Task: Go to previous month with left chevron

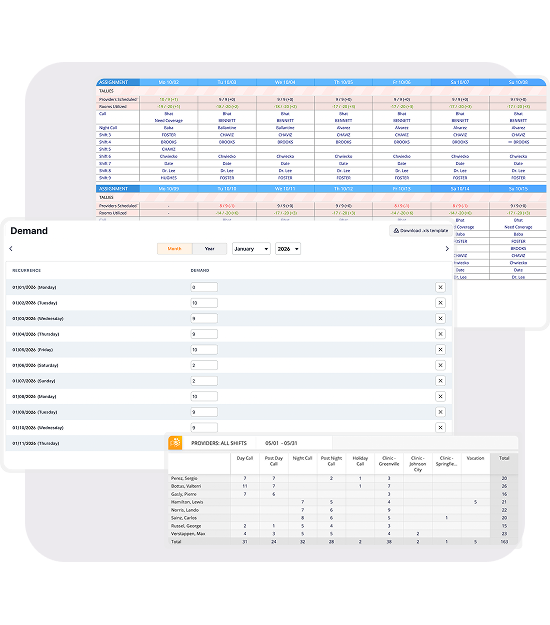Action: pyautogui.click(x=11, y=248)
